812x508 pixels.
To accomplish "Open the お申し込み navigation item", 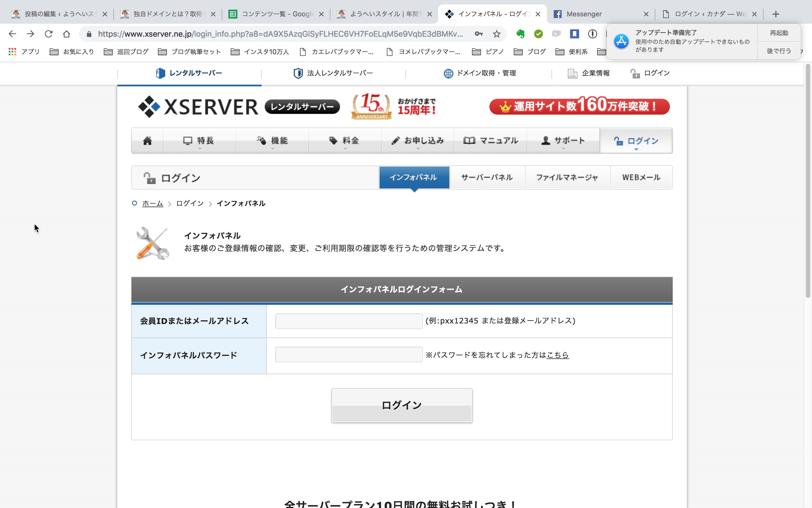I will [418, 141].
